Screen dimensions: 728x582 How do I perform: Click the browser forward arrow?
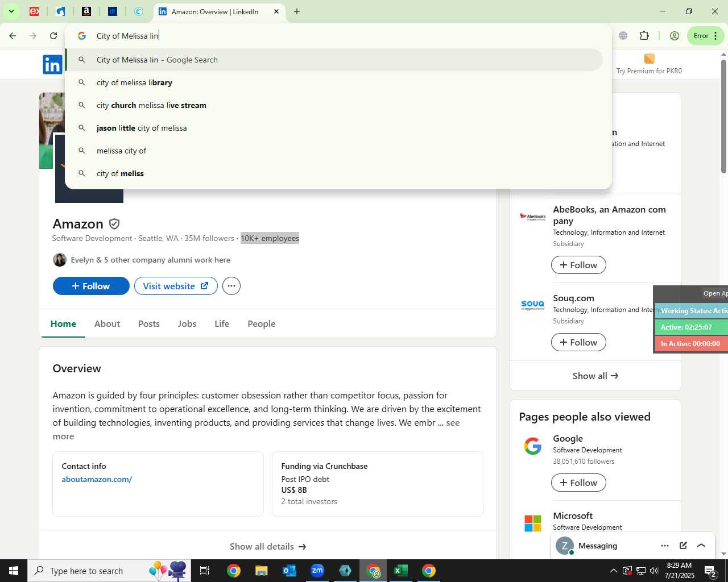tap(33, 36)
